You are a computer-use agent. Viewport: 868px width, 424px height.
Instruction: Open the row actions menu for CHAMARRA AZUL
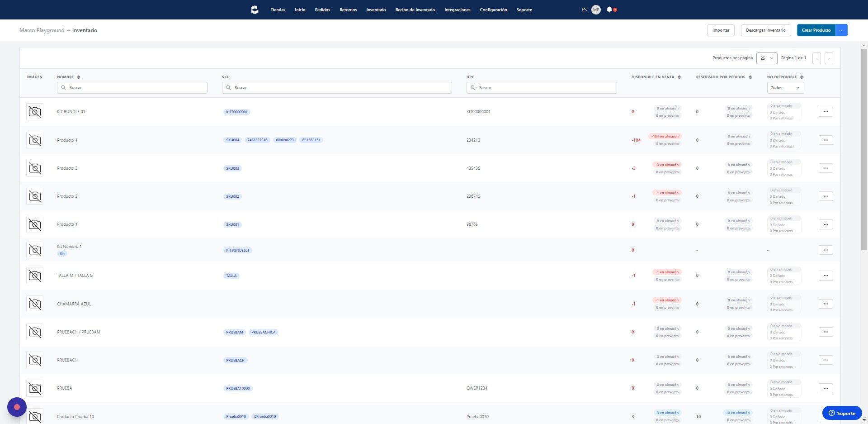(826, 304)
